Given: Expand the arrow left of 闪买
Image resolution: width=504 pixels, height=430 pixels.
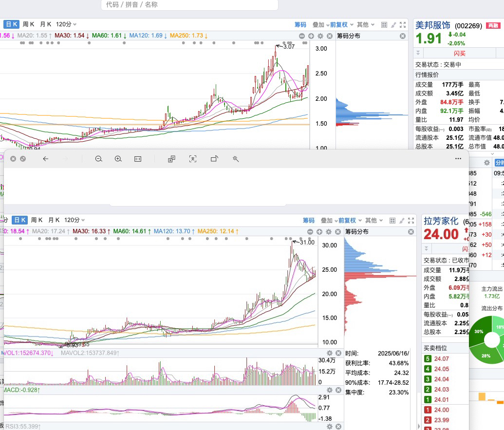Looking at the screenshot, I should (x=418, y=53).
